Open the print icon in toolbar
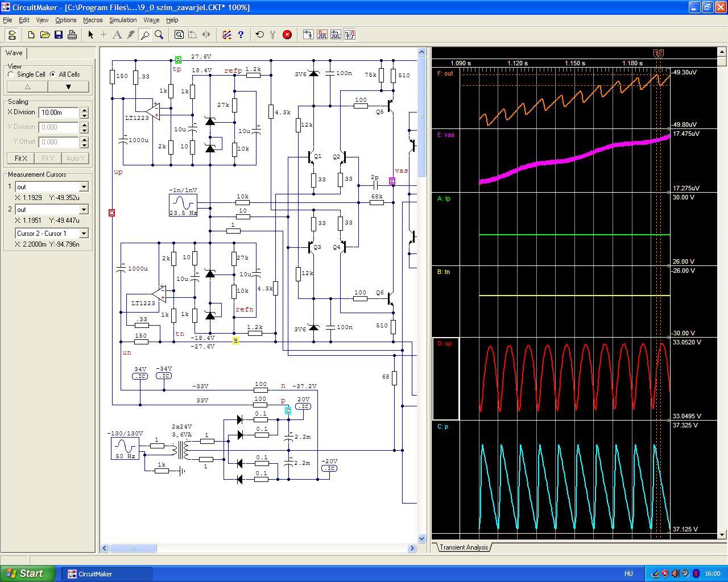 (x=72, y=35)
